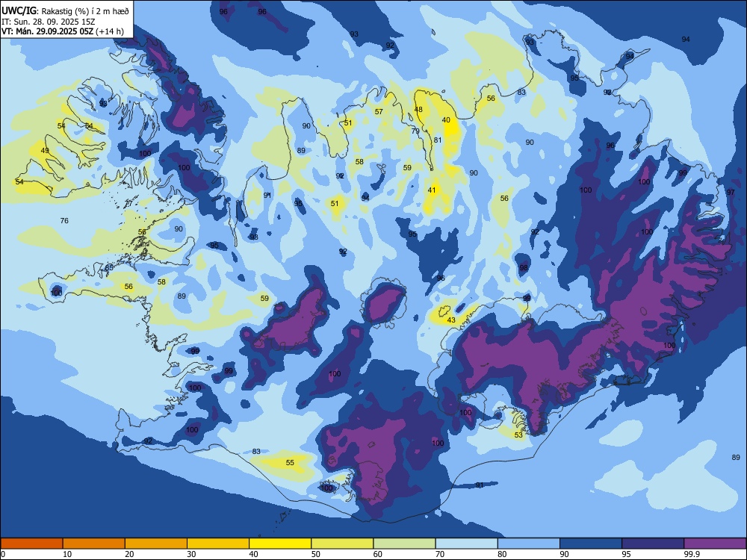Click the map value '79' on the map

(415, 131)
